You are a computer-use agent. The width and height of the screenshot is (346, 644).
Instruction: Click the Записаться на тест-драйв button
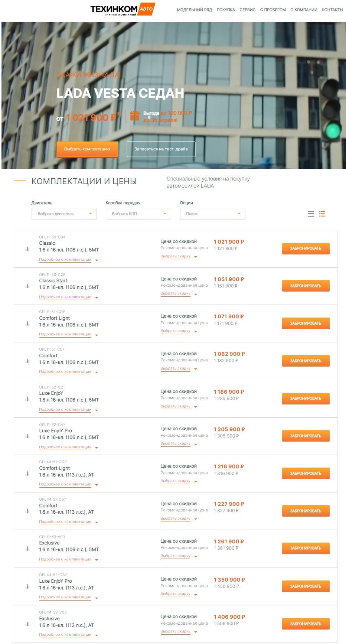tap(161, 149)
